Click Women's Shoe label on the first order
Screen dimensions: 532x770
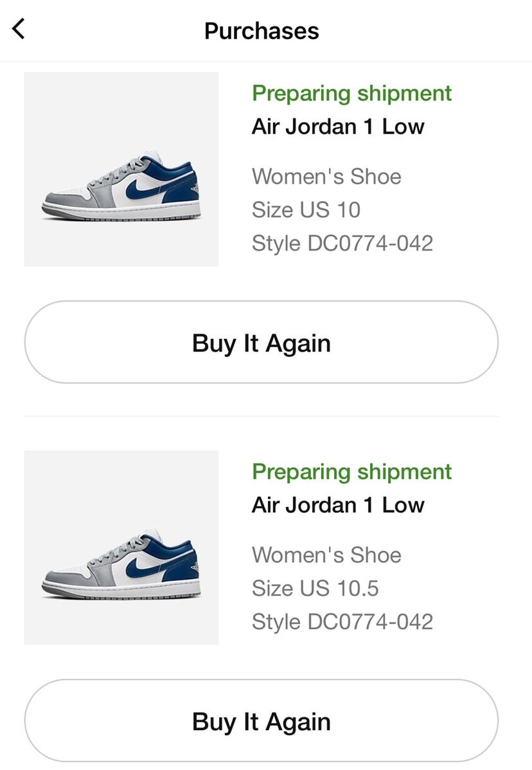326,176
